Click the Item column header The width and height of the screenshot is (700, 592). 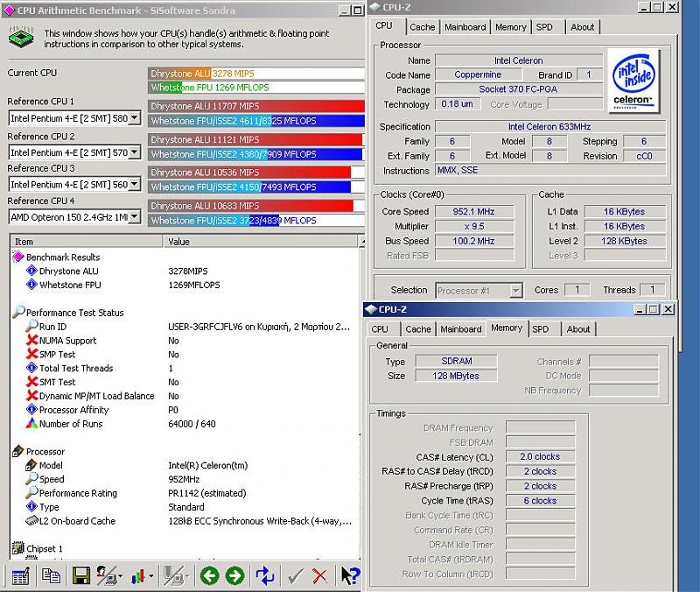[87, 242]
